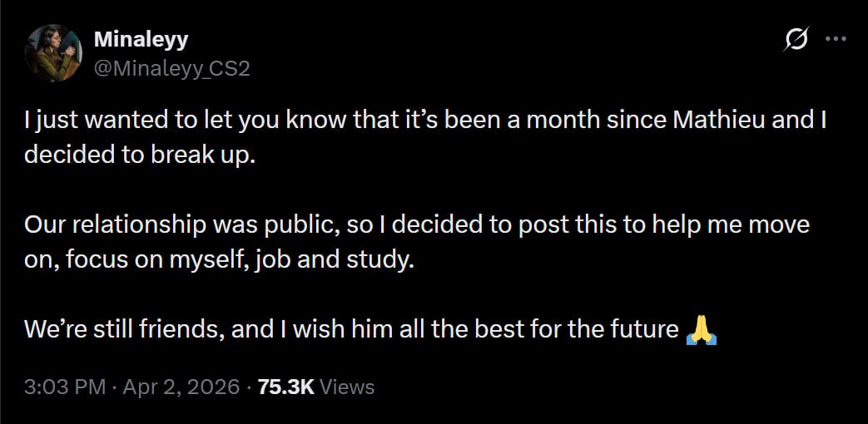The width and height of the screenshot is (868, 424).
Task: Open the Grok explain-post icon
Action: tap(797, 39)
